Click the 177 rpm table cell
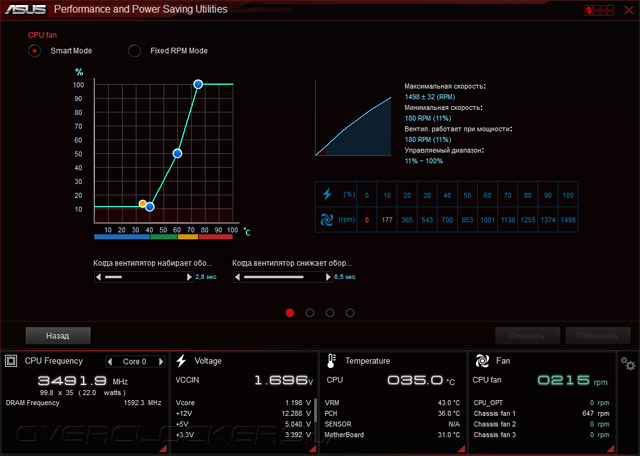 387,220
